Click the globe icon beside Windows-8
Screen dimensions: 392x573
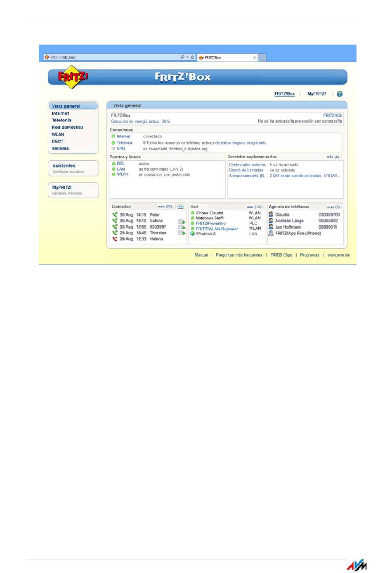click(x=192, y=234)
